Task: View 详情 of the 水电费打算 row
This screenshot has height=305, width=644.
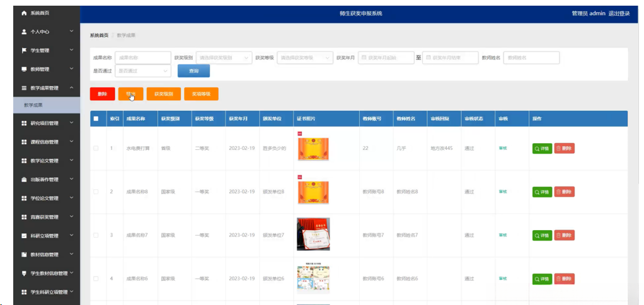Action: (542, 149)
